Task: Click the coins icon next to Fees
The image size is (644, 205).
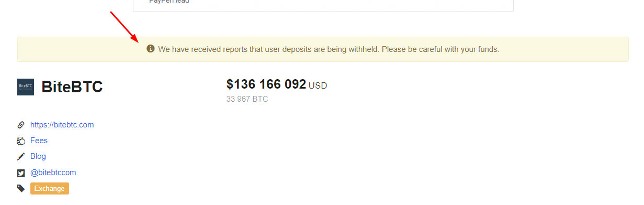Action: tap(21, 141)
